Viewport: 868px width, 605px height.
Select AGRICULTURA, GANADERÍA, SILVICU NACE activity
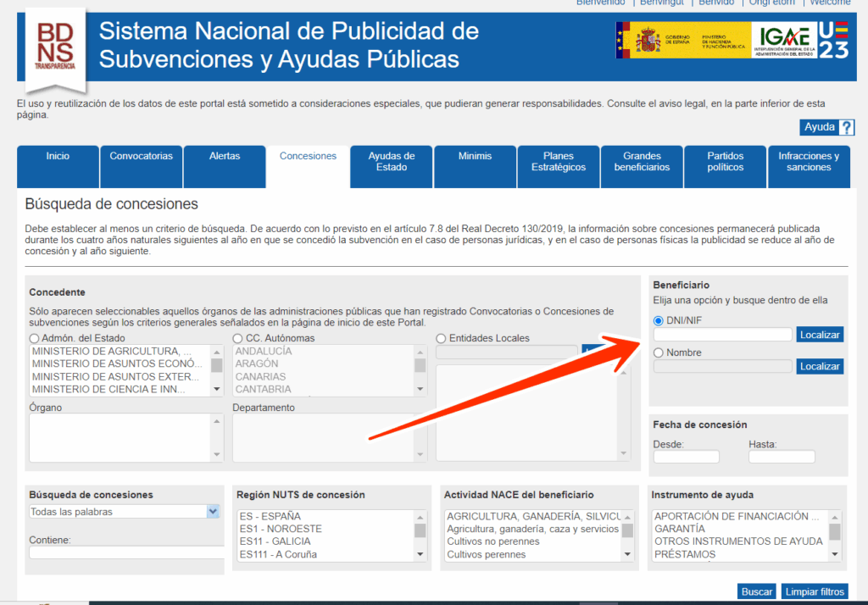533,516
